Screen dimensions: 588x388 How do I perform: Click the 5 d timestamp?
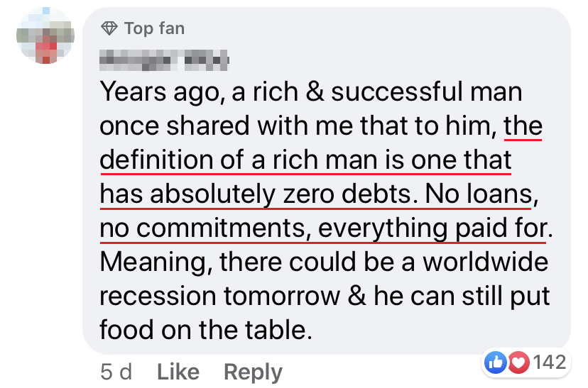point(116,372)
